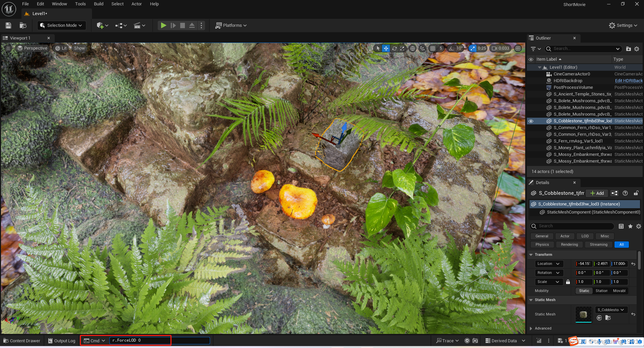Toggle surface snapping icon
The image size is (644, 348).
[x=423, y=48]
